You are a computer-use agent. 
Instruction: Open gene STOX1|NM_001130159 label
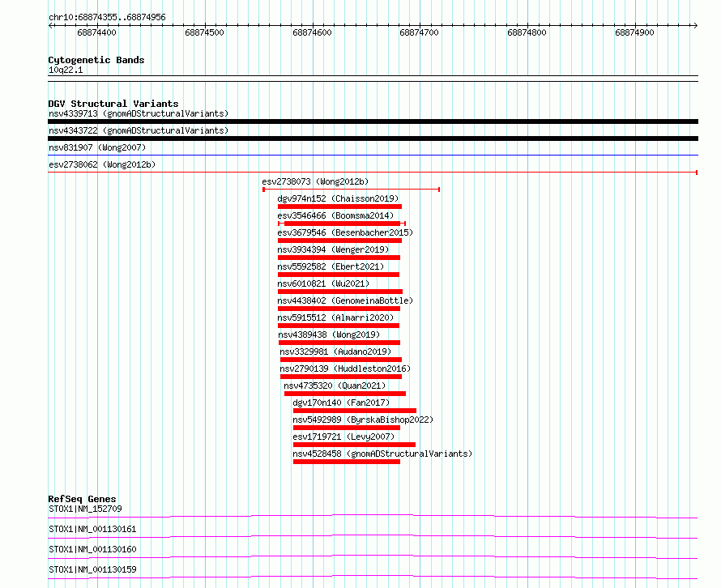tap(92, 569)
